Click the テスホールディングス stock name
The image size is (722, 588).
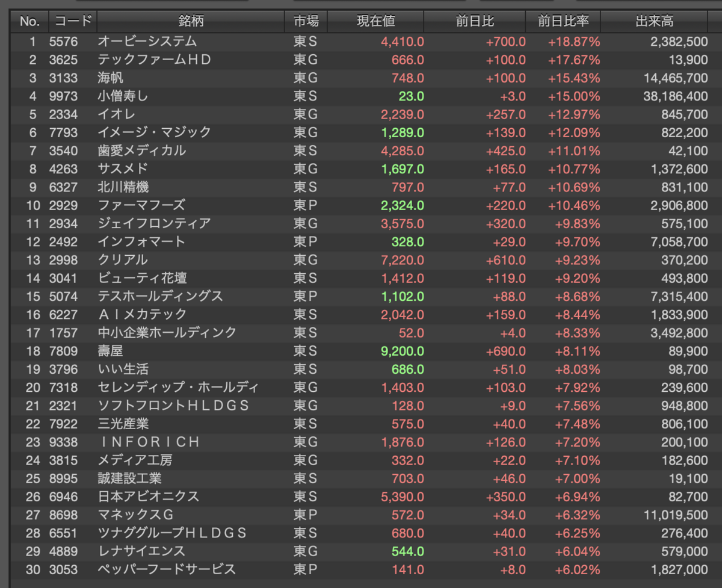coord(160,297)
